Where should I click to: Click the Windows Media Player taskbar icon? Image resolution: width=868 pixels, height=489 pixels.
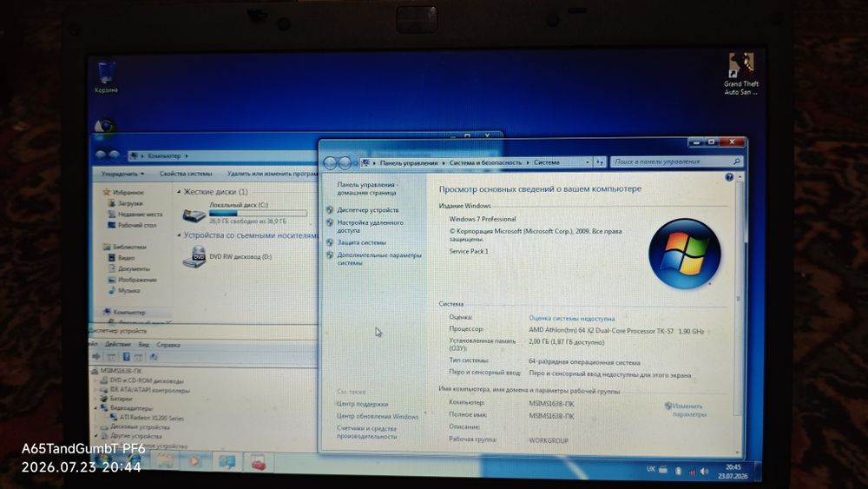(x=194, y=460)
